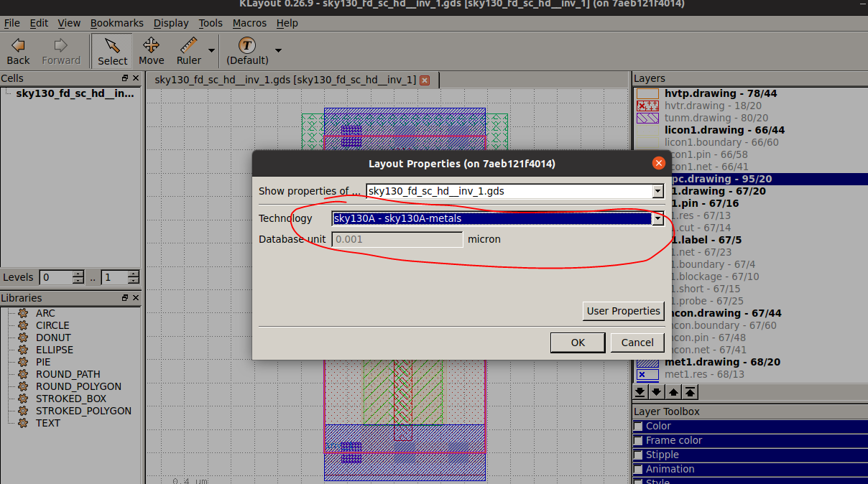Screen dimensions: 868x484
Task: Click the tunm.drawing layer pattern swatch
Action: 647,118
